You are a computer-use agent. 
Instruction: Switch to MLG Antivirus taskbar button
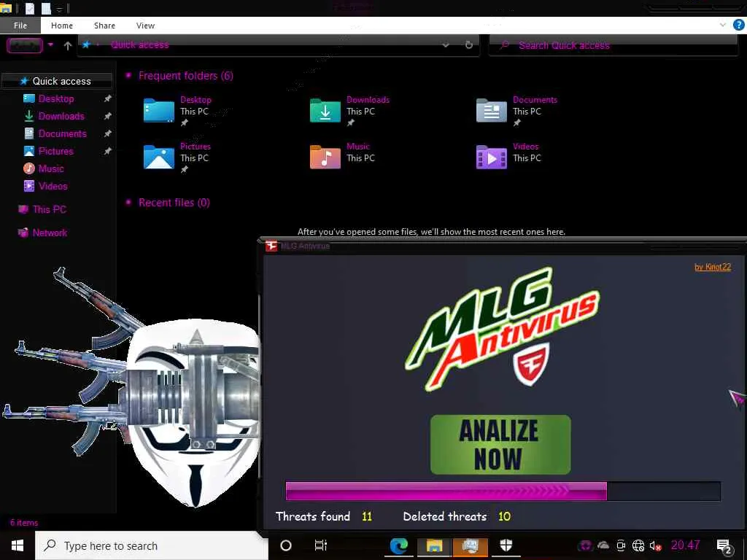click(471, 545)
